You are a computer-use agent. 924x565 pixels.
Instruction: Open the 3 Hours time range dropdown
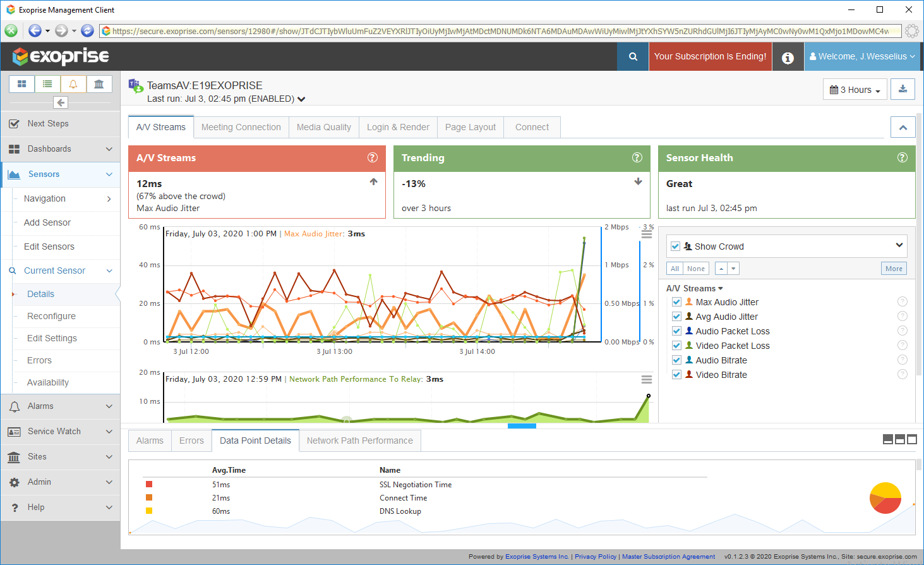(x=855, y=90)
